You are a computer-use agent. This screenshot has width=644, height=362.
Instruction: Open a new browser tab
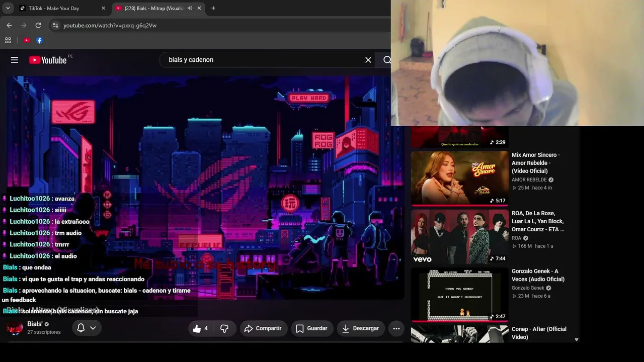tap(213, 8)
